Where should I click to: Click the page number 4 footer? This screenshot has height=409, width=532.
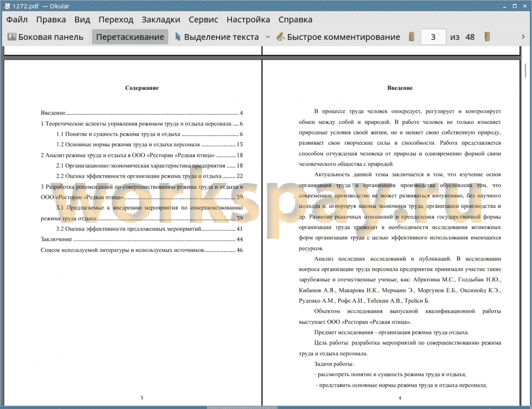pyautogui.click(x=400, y=397)
